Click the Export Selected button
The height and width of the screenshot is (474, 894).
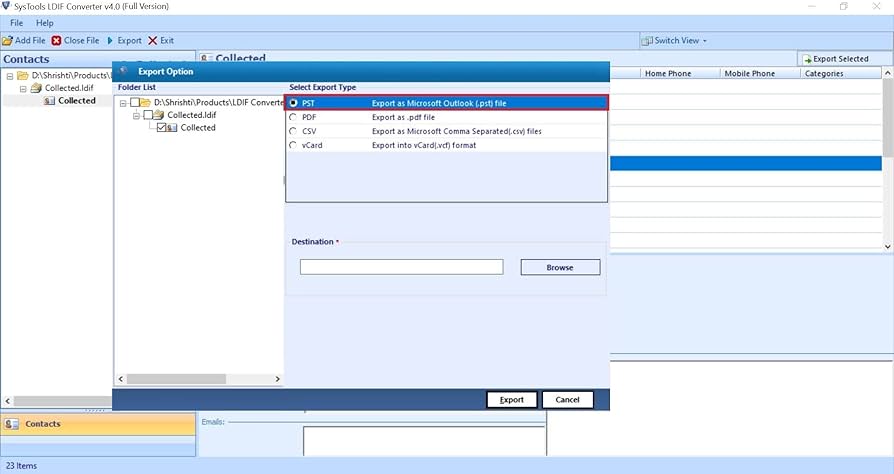(x=840, y=59)
